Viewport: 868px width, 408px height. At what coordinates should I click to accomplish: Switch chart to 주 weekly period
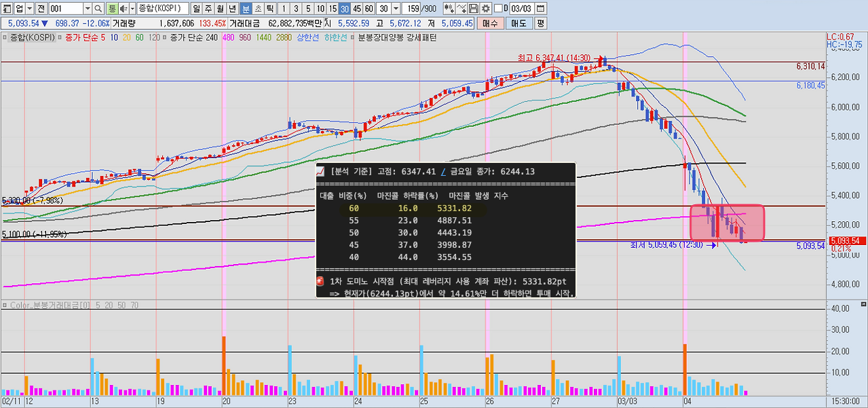pyautogui.click(x=208, y=9)
